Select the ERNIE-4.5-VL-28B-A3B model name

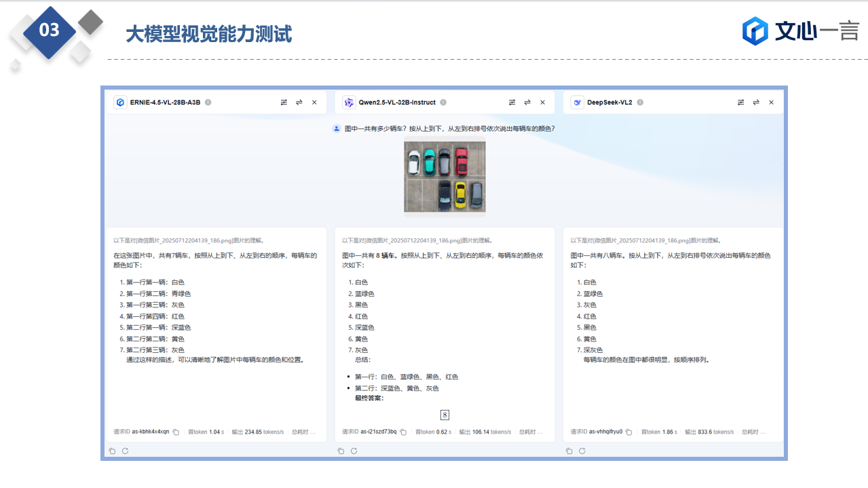(166, 102)
